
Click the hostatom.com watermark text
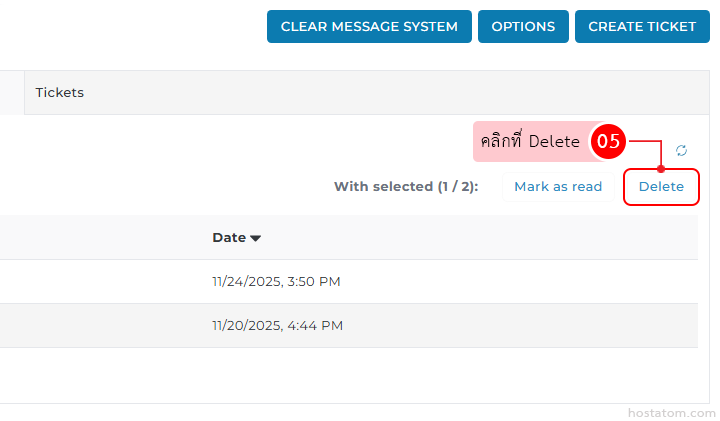click(x=671, y=411)
